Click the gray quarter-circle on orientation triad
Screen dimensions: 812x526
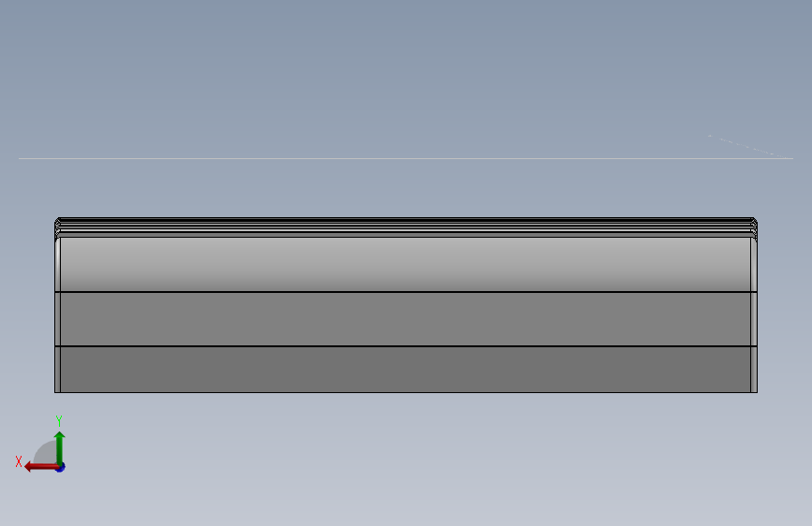coord(46,452)
